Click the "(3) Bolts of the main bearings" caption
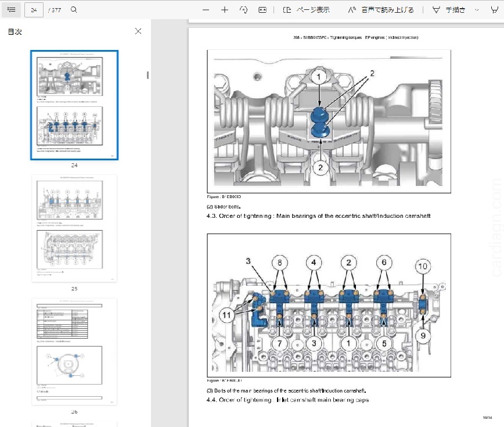504x427 pixels. pos(286,390)
